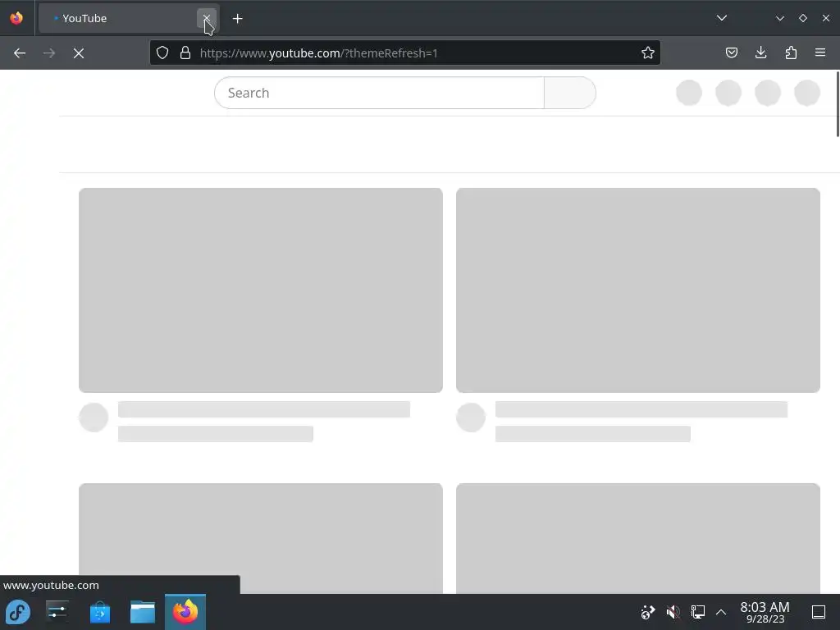The image size is (840, 630).
Task: Select the top-right video thumbnail placeholder
Action: click(x=638, y=290)
